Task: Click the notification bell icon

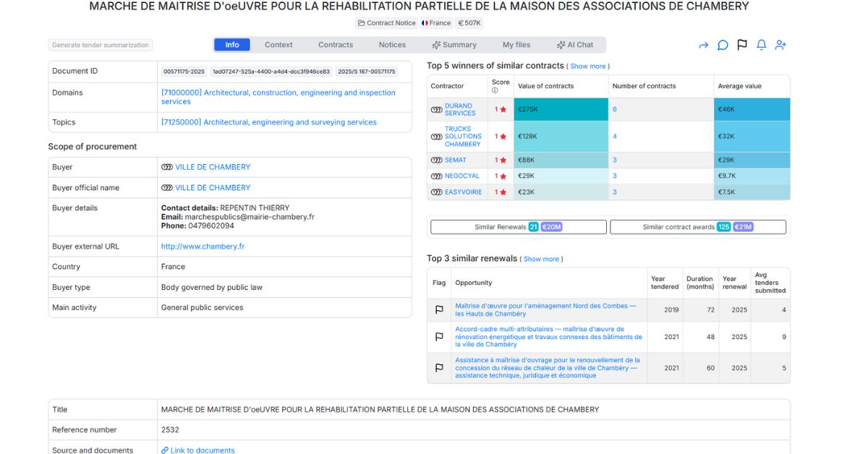Action: pos(761,45)
